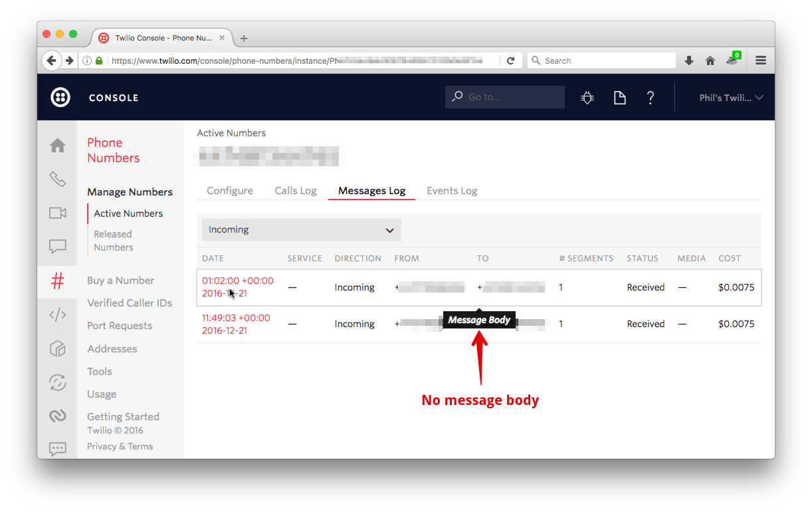Select the Messages Log tab

coord(371,191)
